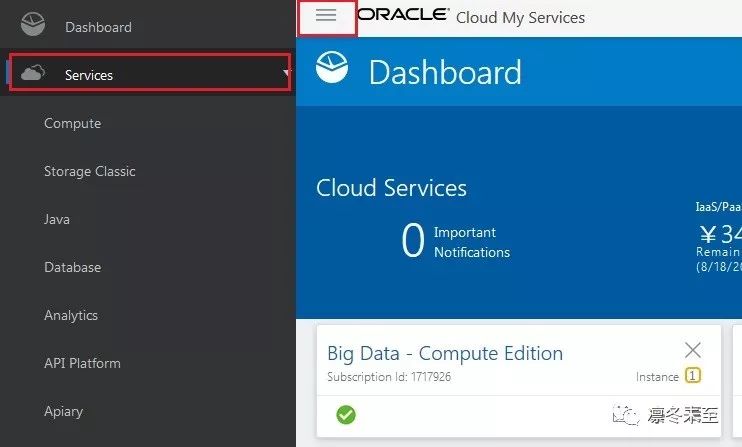
Task: Go to the Database service
Action: pyautogui.click(x=72, y=267)
